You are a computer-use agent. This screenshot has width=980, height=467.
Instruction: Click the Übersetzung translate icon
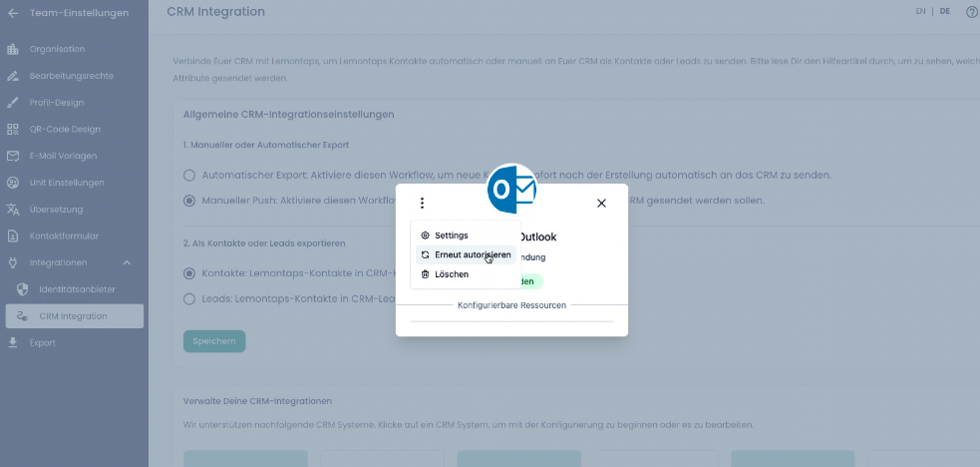coord(13,210)
